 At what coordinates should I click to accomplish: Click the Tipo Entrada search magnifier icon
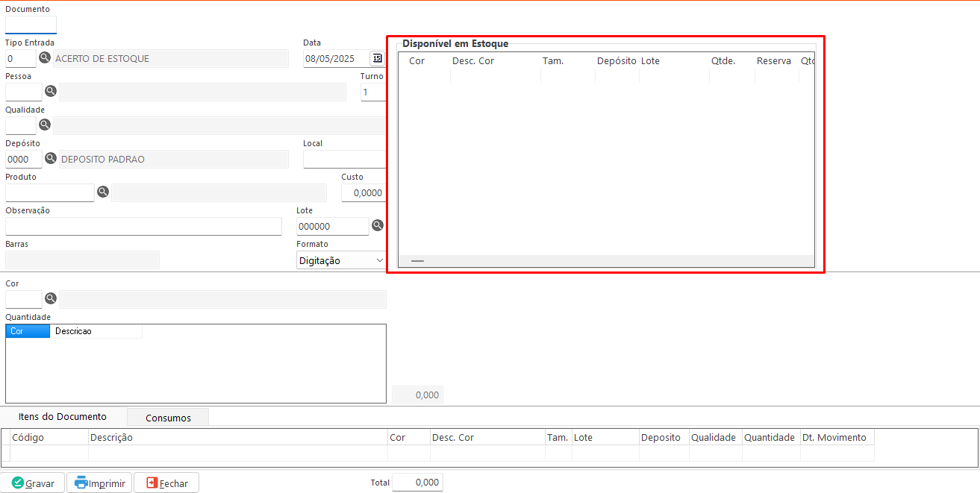(45, 58)
